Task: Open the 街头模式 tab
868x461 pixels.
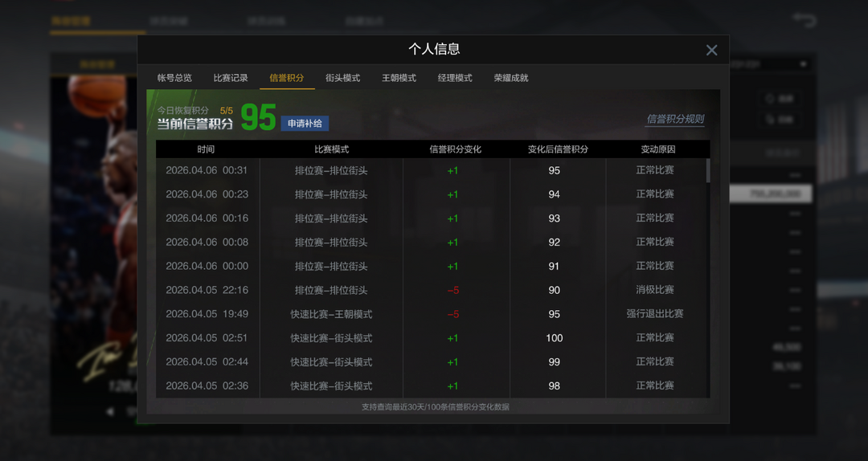Action: (x=342, y=78)
